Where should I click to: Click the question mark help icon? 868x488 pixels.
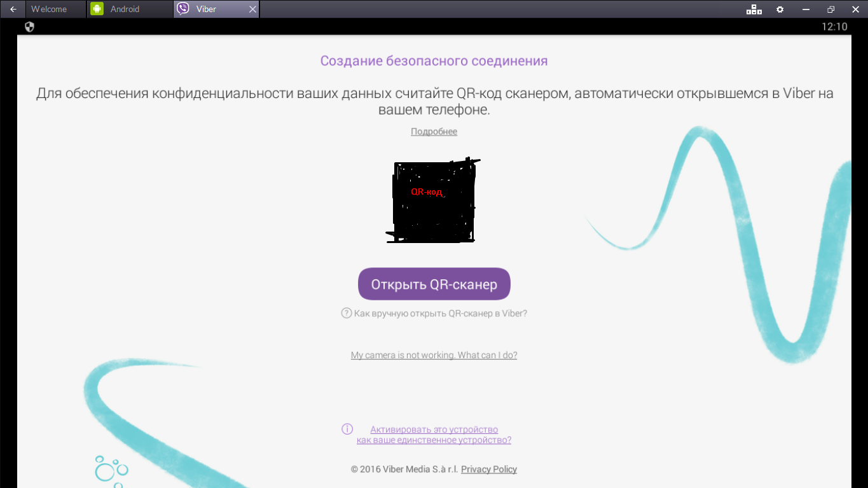pos(347,313)
